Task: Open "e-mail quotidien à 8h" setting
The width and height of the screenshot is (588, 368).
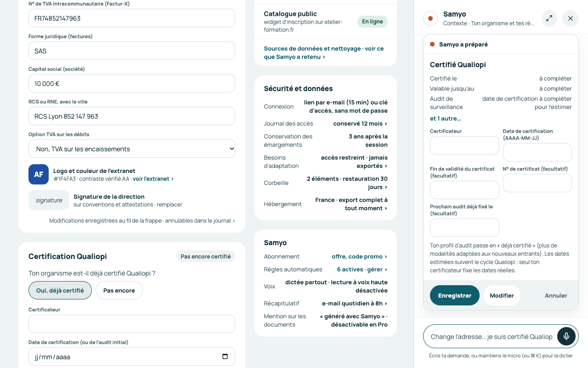Action: pyautogui.click(x=355, y=303)
